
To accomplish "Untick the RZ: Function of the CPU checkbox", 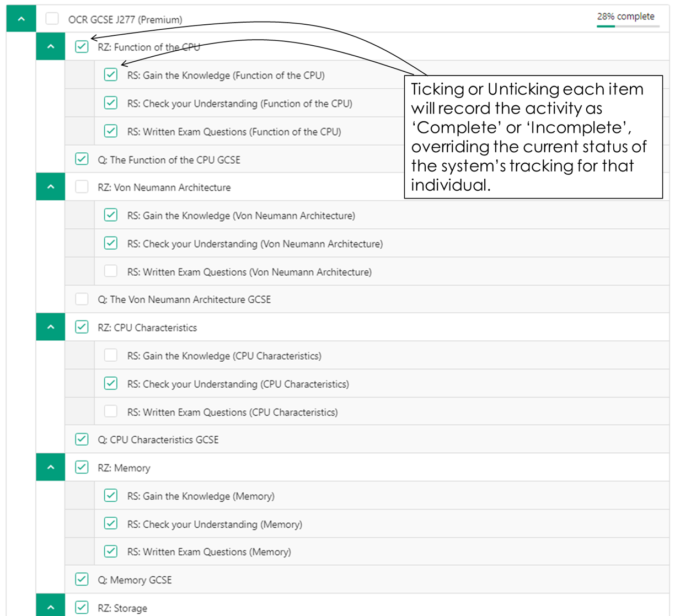I will [82, 47].
